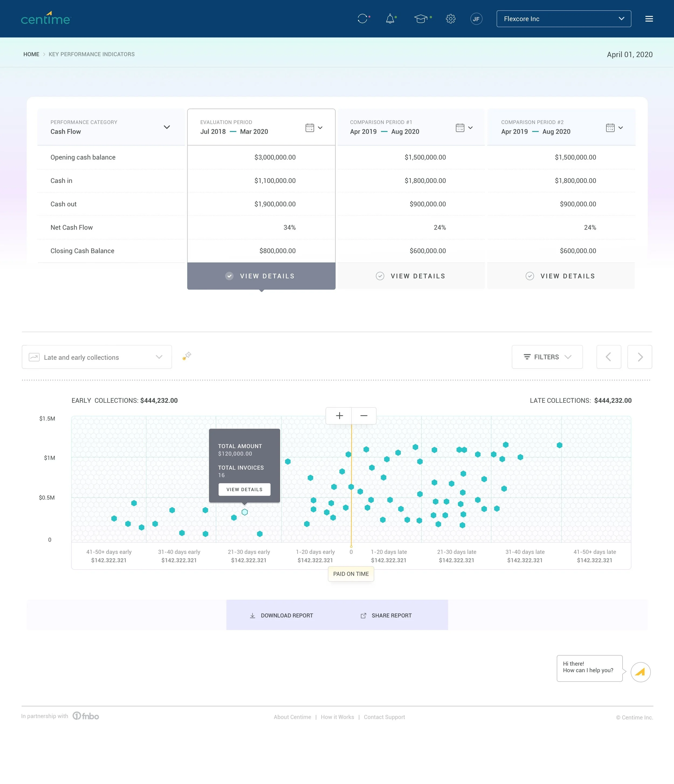Image resolution: width=674 pixels, height=784 pixels.
Task: Go to HOME breadcrumb
Action: point(31,54)
